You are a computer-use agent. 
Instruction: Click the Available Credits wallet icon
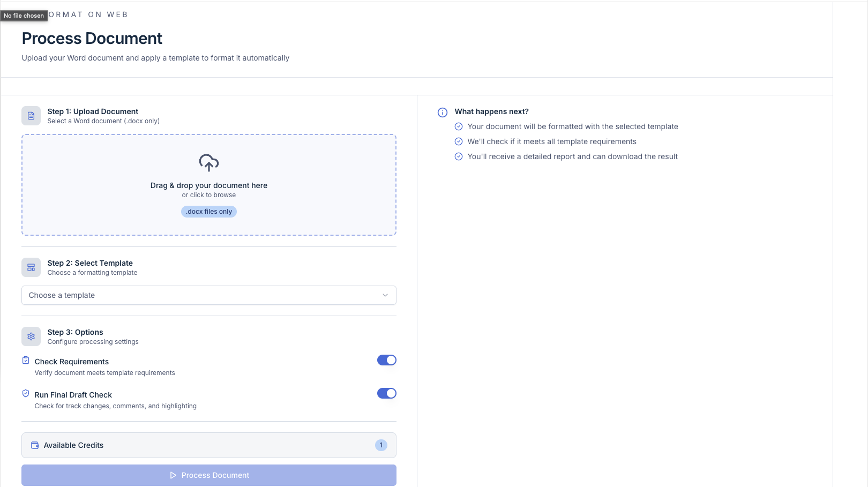click(x=35, y=445)
